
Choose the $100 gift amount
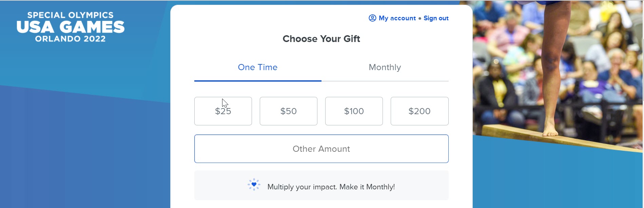(354, 111)
